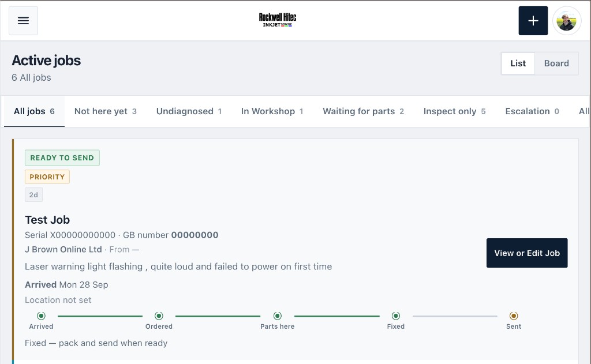Click the Arrived Mon 28 Sep date

point(66,285)
